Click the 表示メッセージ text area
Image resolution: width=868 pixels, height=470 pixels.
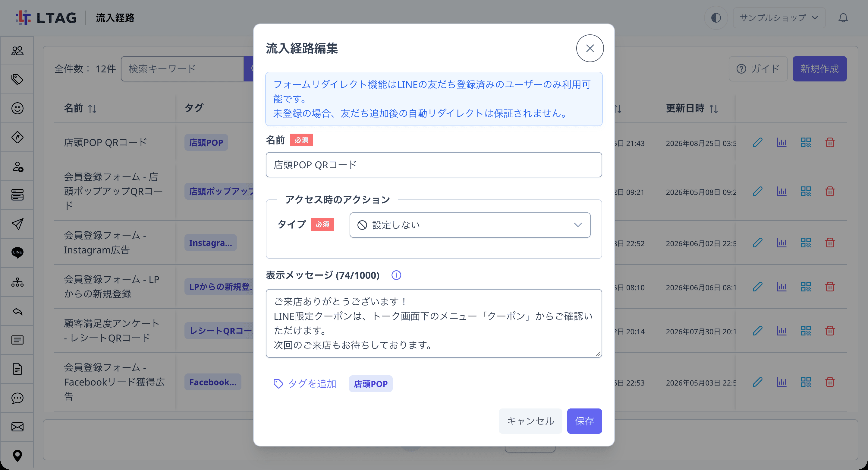pyautogui.click(x=434, y=323)
